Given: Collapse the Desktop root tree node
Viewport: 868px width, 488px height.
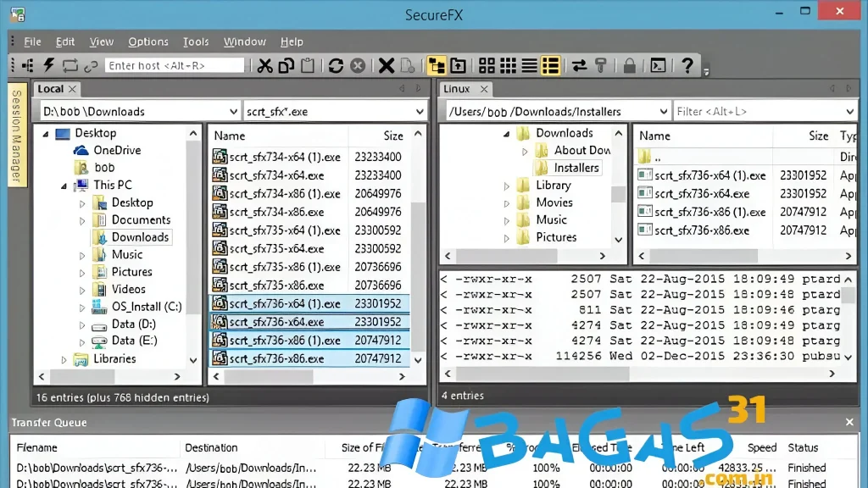Looking at the screenshot, I should (46, 133).
